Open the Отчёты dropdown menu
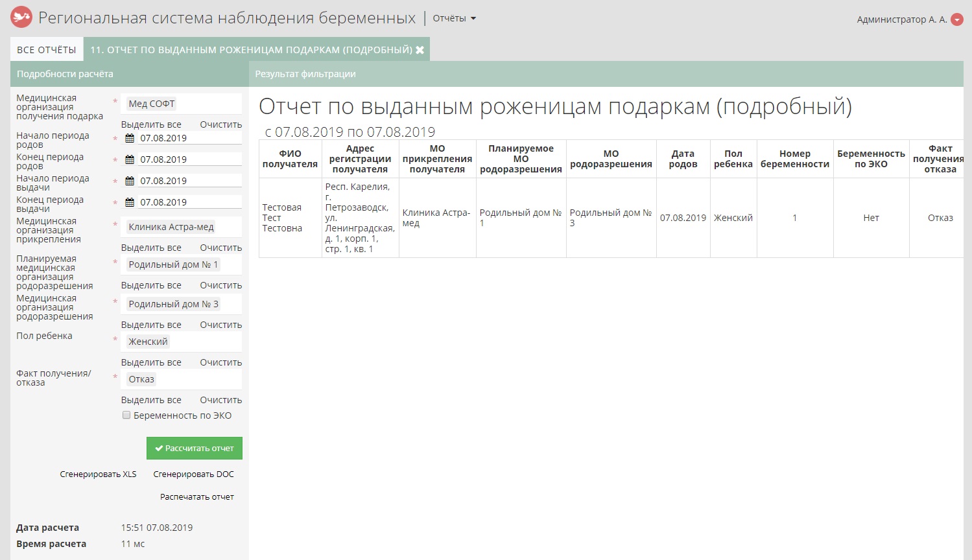Image resolution: width=972 pixels, height=560 pixels. [x=454, y=18]
